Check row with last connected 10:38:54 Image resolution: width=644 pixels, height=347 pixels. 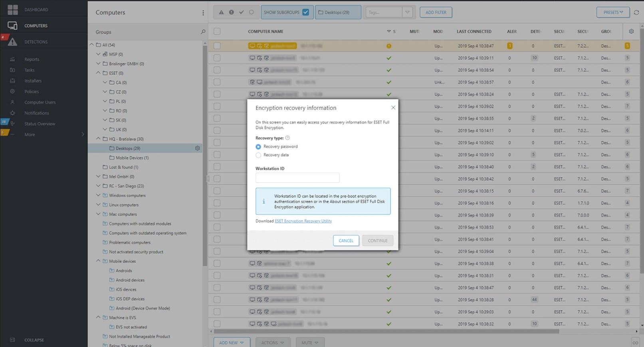coord(217,70)
